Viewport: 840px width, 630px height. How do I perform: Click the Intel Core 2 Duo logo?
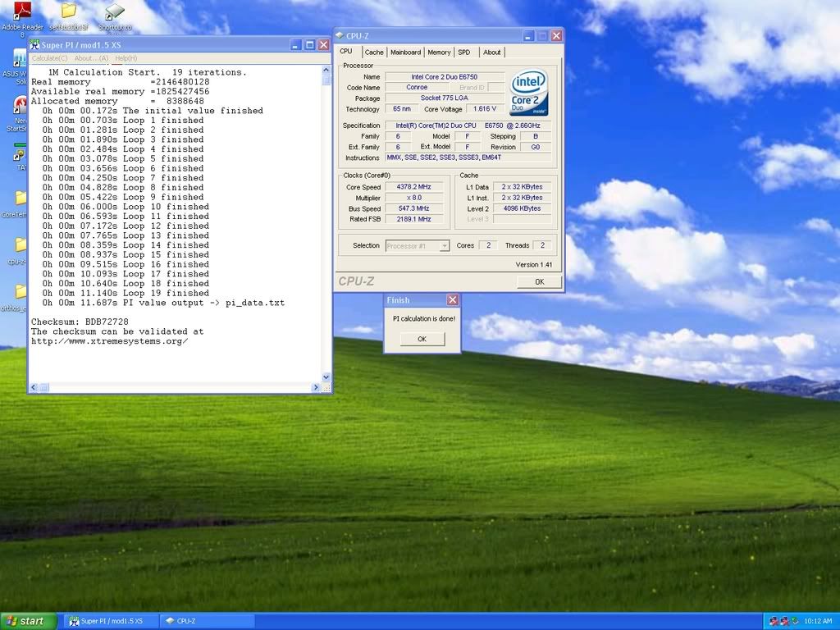(529, 93)
